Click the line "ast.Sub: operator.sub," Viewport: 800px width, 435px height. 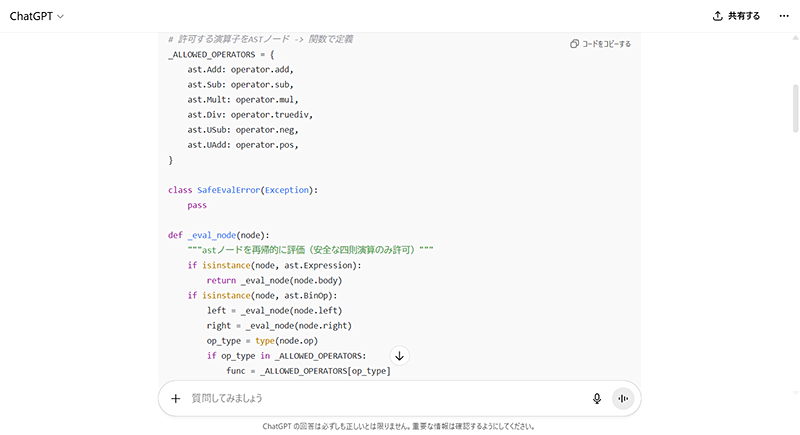pyautogui.click(x=240, y=85)
